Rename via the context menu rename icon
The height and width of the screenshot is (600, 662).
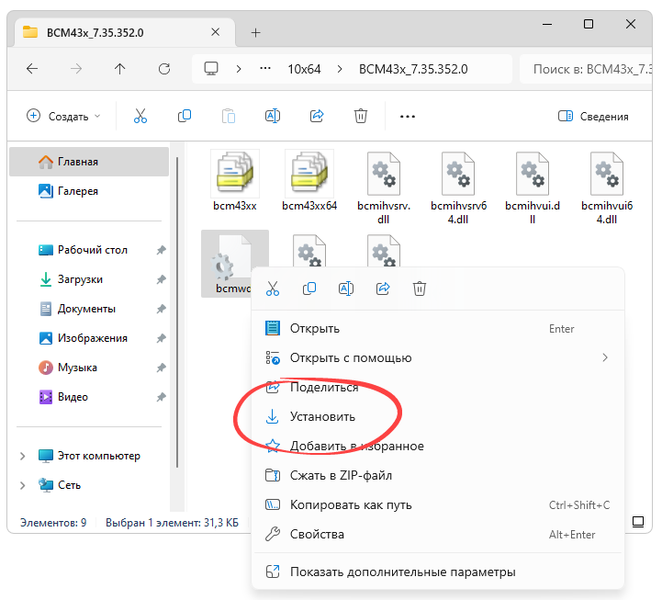346,289
